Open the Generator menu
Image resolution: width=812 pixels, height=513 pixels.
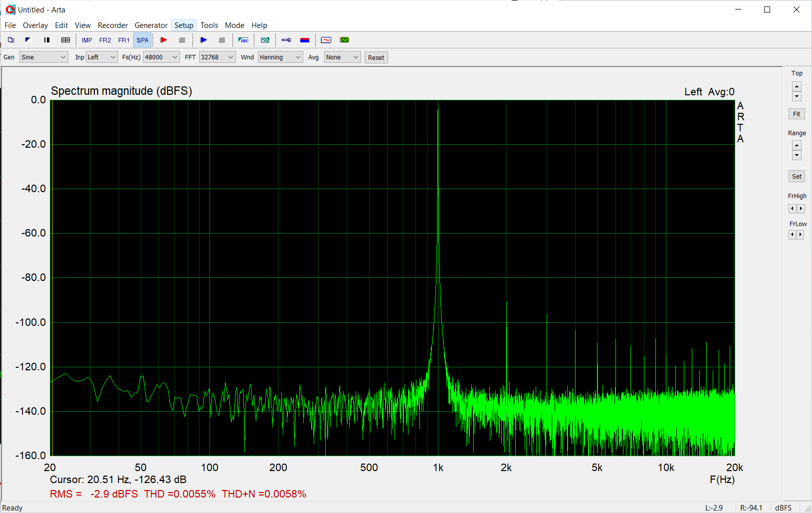click(151, 25)
